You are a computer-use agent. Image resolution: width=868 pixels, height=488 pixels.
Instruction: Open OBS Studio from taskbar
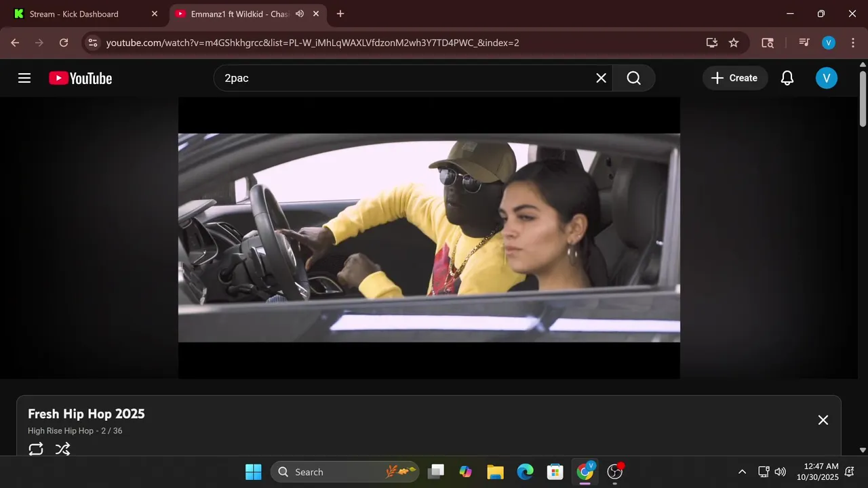615,472
